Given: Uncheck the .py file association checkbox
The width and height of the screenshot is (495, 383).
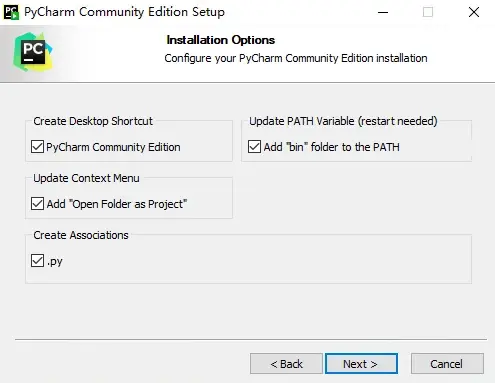Looking at the screenshot, I should click(37, 261).
